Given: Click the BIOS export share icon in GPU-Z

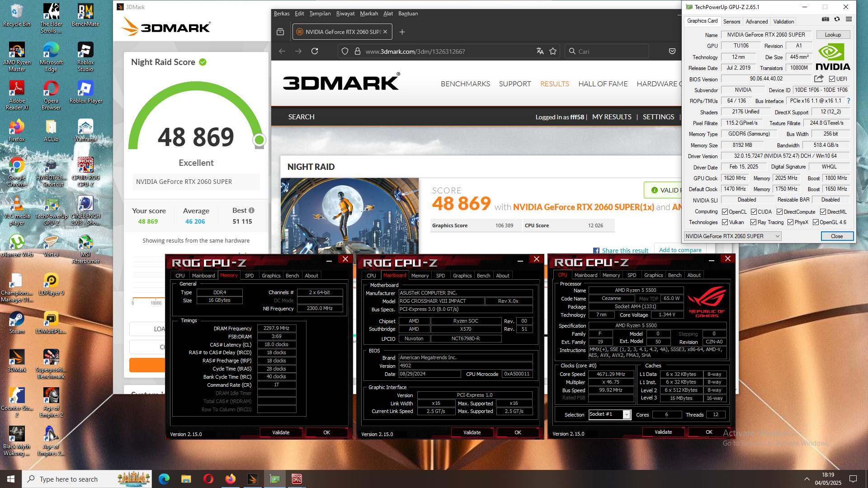Looking at the screenshot, I should point(819,79).
